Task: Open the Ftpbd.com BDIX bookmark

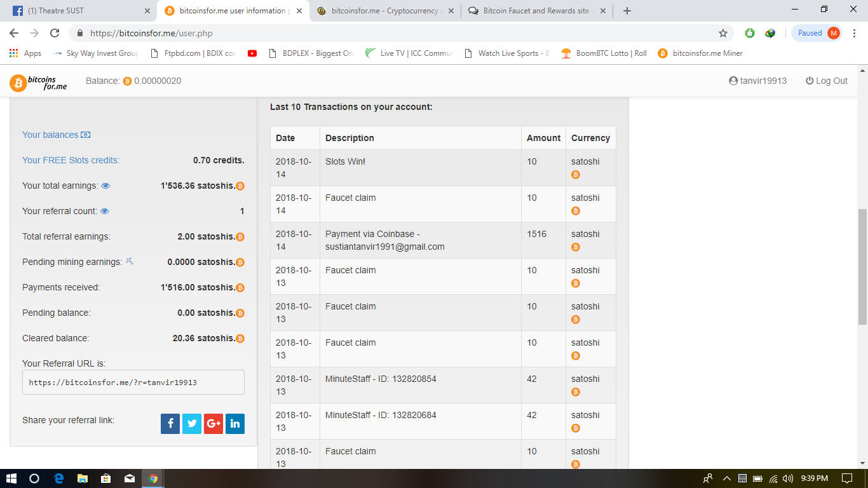Action: click(x=193, y=53)
